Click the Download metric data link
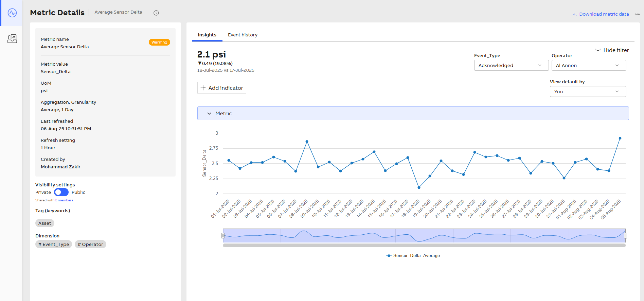This screenshot has height=301, width=644. (604, 14)
